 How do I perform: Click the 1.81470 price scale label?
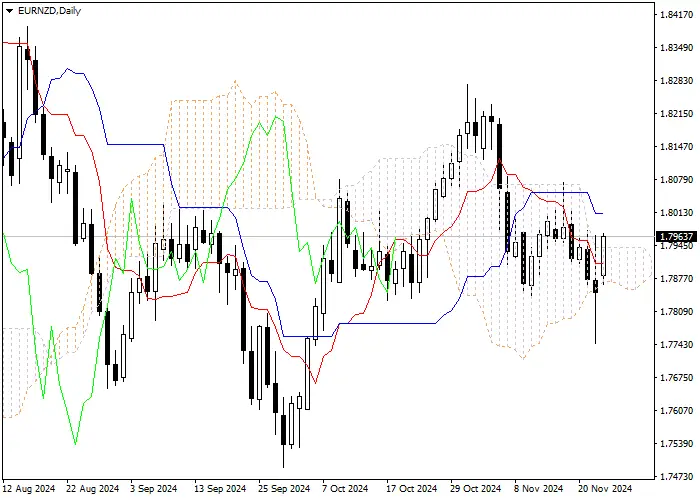(x=677, y=147)
